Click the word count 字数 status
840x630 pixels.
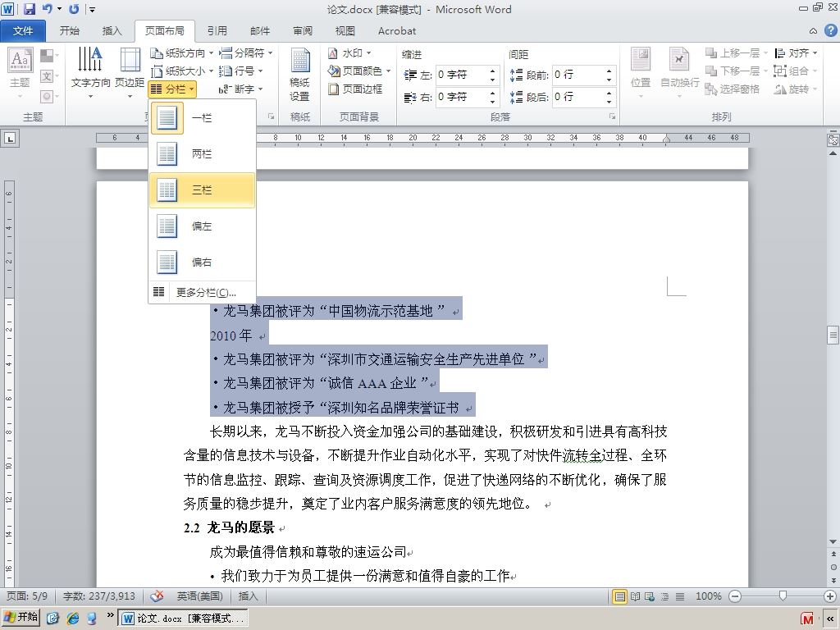coord(99,596)
